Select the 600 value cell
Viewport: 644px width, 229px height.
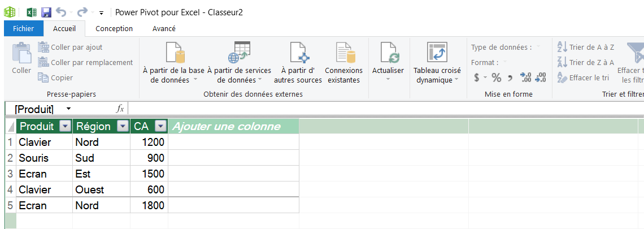coord(149,189)
